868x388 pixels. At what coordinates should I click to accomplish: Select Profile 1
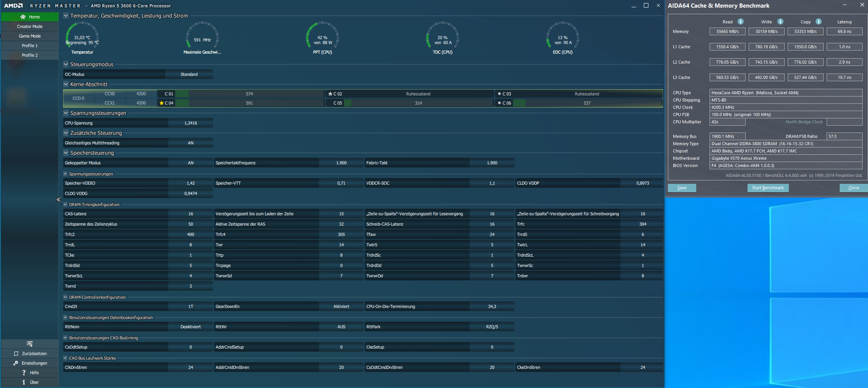tap(30, 46)
